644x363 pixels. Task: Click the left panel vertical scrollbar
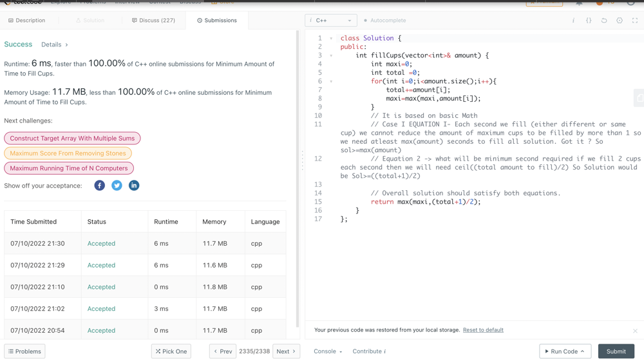298,179
